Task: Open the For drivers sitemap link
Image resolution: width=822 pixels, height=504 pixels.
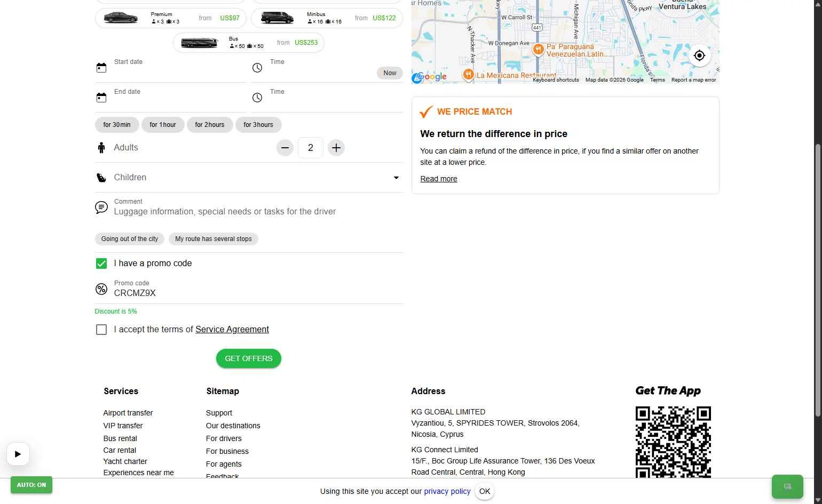Action: 224,438
